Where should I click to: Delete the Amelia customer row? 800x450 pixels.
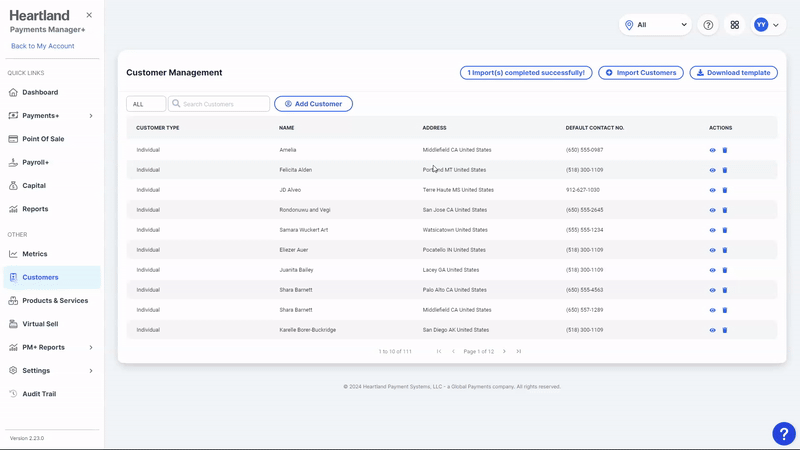pyautogui.click(x=724, y=151)
